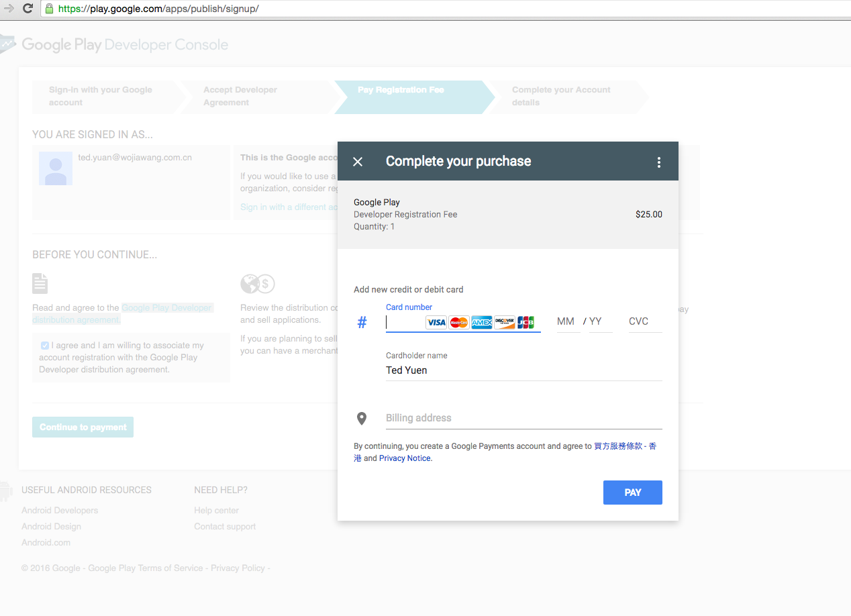Click the MasterCard logo
851x616 pixels.
click(459, 323)
